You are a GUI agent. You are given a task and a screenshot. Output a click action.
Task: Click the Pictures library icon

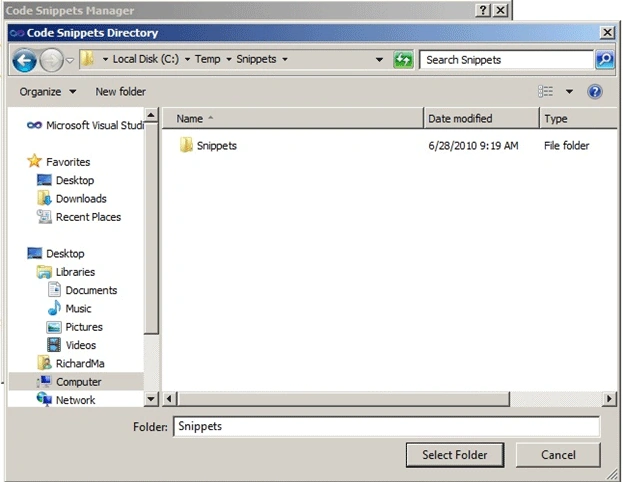(x=54, y=327)
